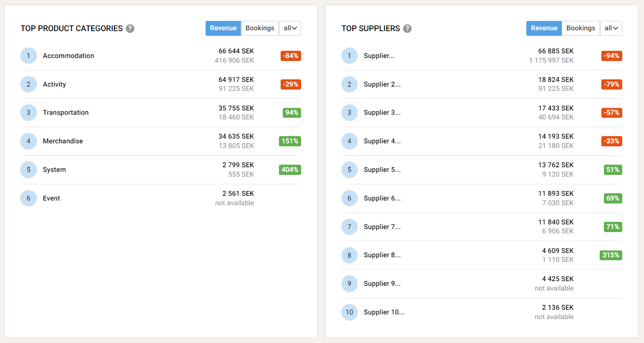Click the Merchandise category name
The width and height of the screenshot is (644, 343).
point(63,141)
